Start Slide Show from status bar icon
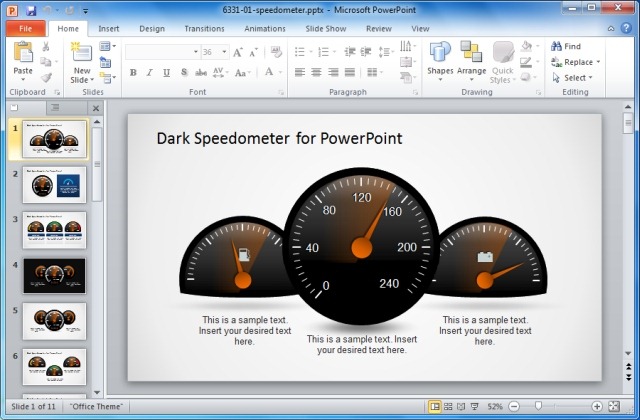The height and width of the screenshot is (420, 640). (474, 406)
